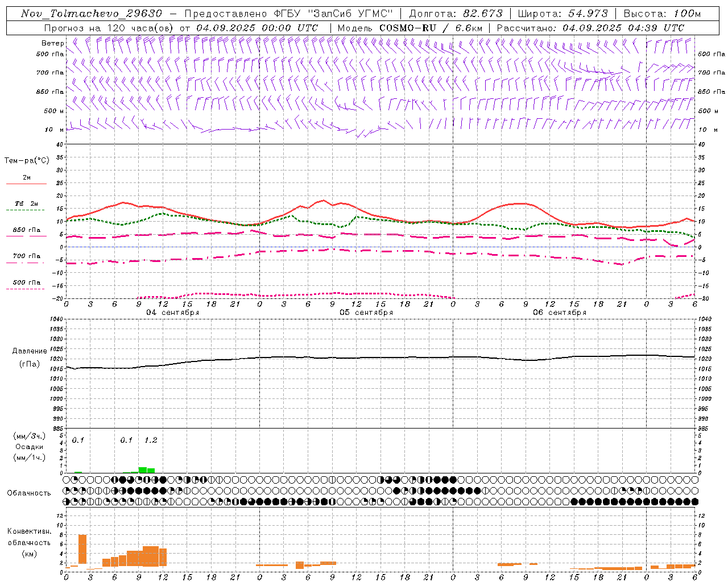Click the 'Широта: 54.973' latitude value

tap(563, 14)
